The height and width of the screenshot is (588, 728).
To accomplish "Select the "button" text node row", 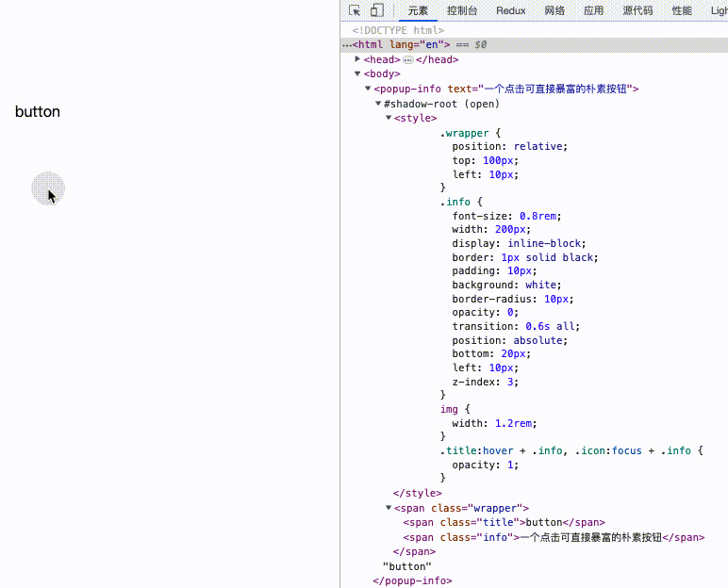I will 407,566.
